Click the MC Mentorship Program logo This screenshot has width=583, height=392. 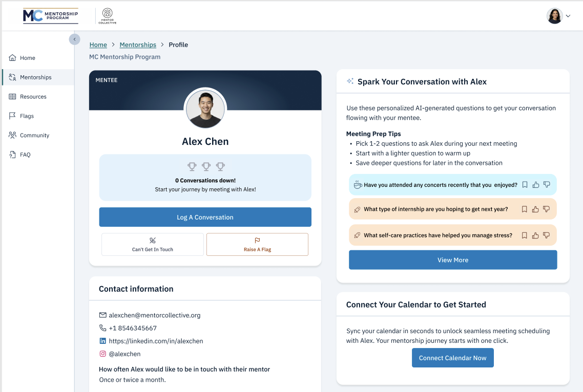click(x=50, y=16)
